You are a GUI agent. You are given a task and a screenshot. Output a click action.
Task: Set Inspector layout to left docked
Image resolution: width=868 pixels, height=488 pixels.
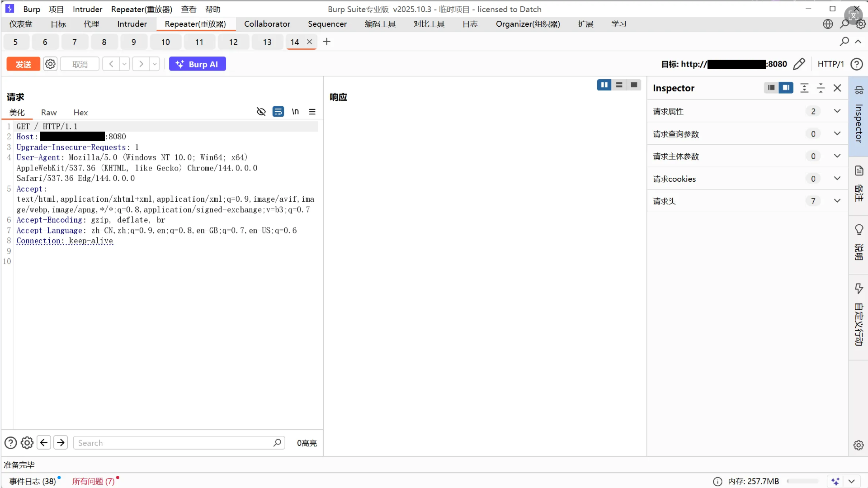point(771,88)
